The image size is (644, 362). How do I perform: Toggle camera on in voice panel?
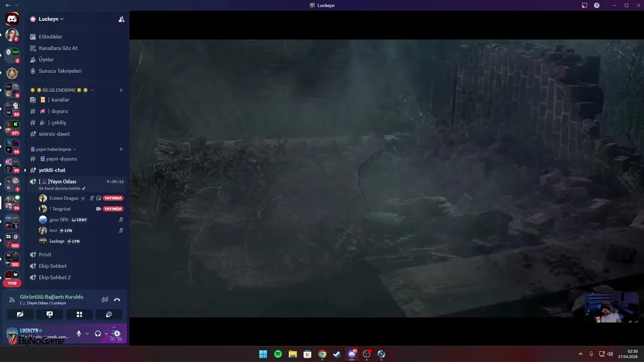tap(20, 314)
